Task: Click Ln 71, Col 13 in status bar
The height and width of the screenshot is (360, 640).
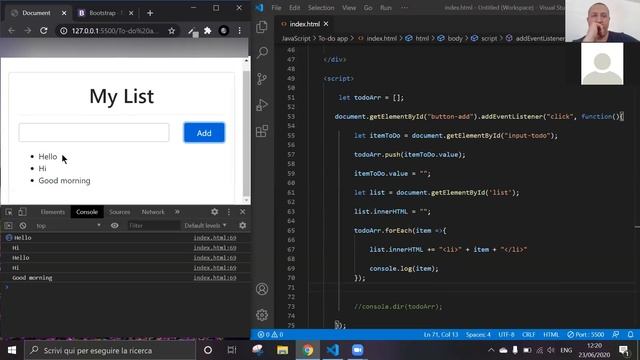Action: (441, 335)
